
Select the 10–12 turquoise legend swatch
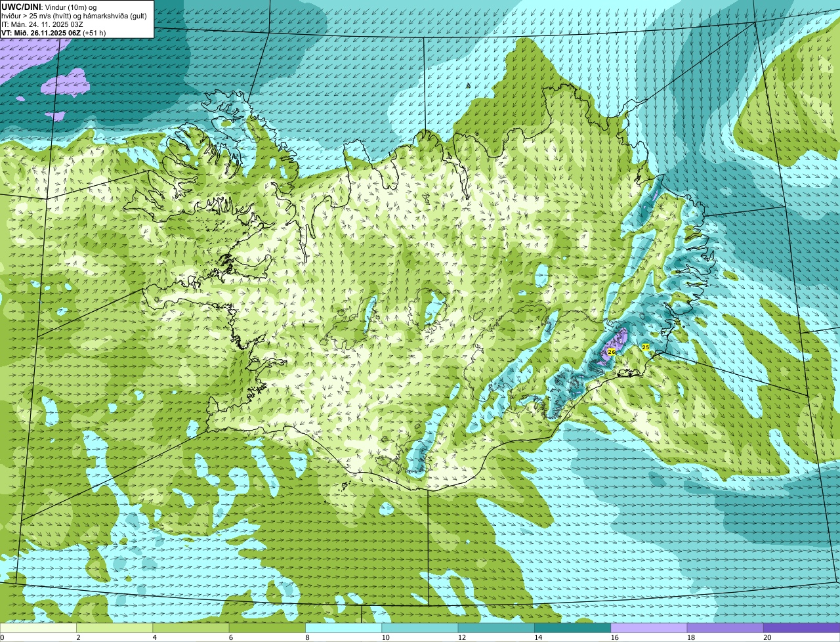420,628
